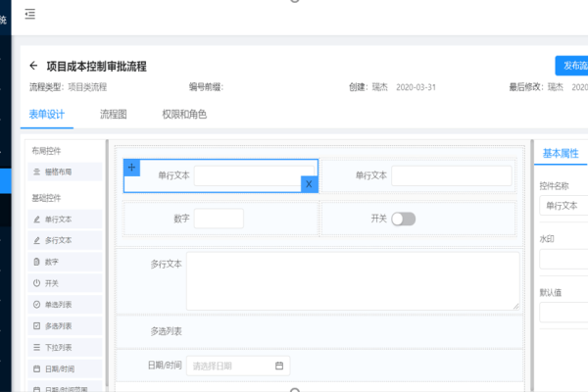Viewport: 588px width, 392px height.
Task: Delete selected field with the blue X
Action: point(309,184)
